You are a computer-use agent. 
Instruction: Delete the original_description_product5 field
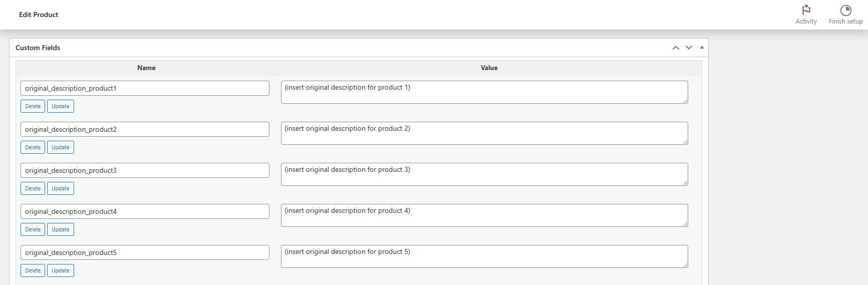click(33, 270)
